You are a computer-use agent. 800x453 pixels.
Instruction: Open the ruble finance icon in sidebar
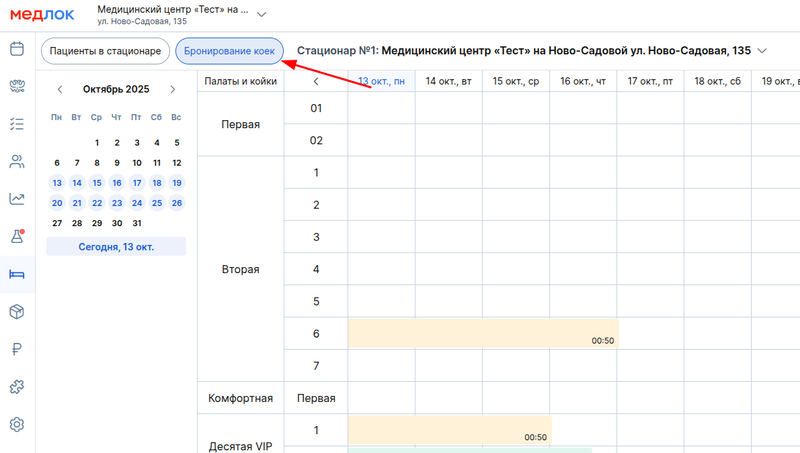point(16,349)
